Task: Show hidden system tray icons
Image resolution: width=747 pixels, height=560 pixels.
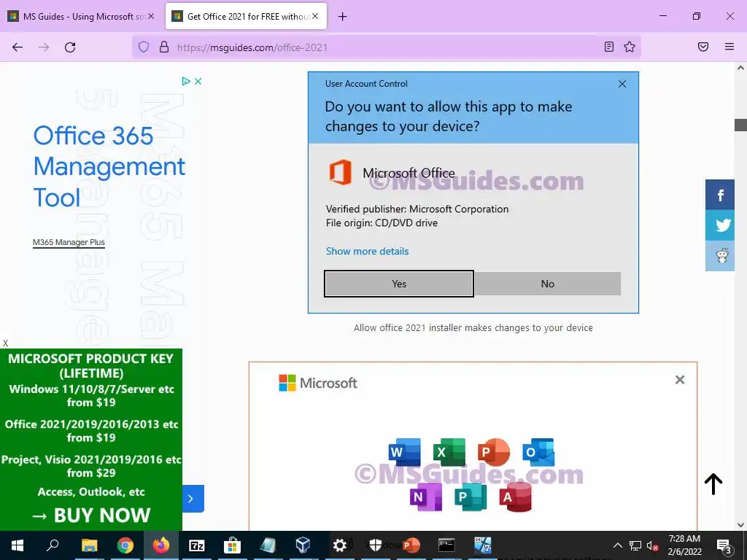Action: [617, 545]
